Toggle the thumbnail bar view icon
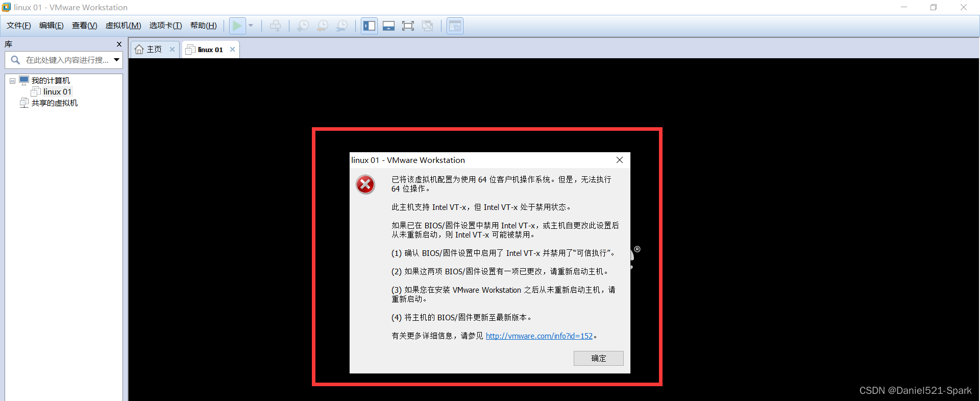The image size is (980, 401). point(388,26)
